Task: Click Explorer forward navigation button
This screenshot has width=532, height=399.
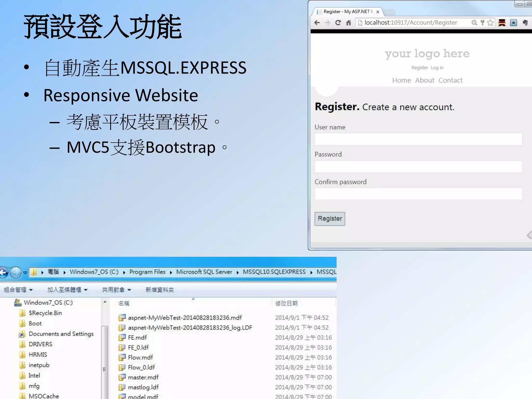Action: [16, 273]
